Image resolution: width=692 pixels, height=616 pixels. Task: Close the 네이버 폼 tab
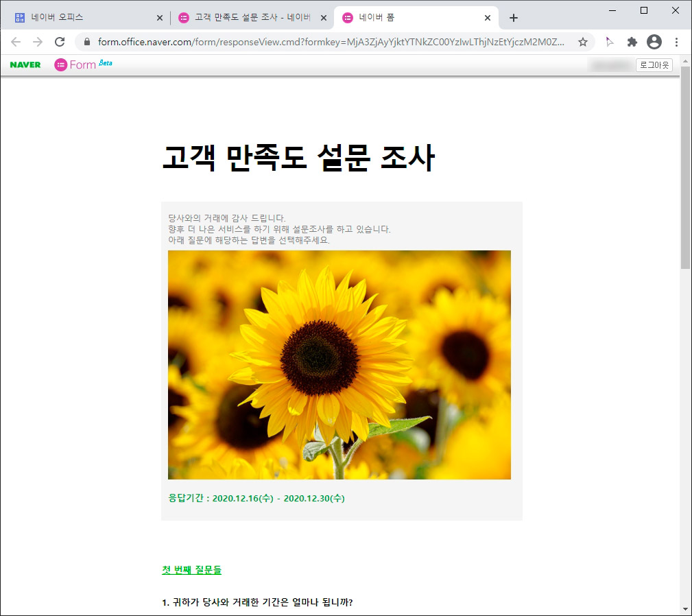(x=488, y=17)
